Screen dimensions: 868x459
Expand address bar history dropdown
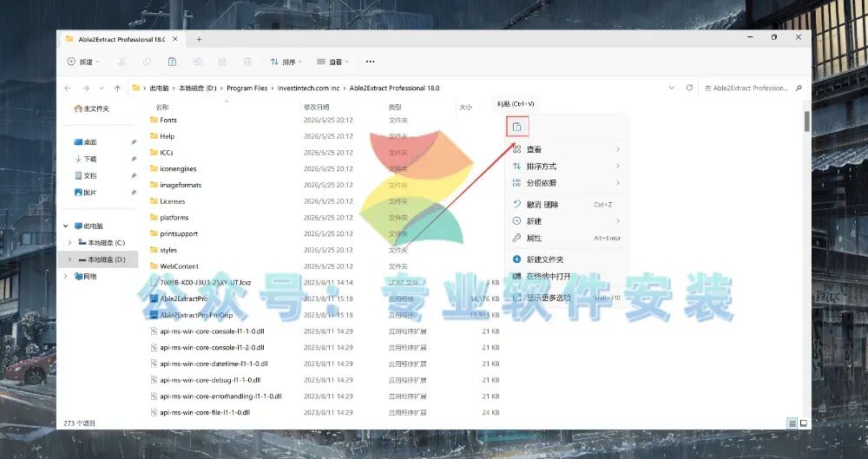[x=671, y=88]
